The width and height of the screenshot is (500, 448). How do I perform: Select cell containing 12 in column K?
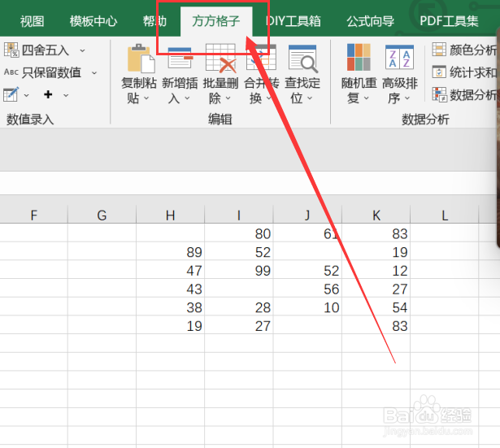click(376, 270)
